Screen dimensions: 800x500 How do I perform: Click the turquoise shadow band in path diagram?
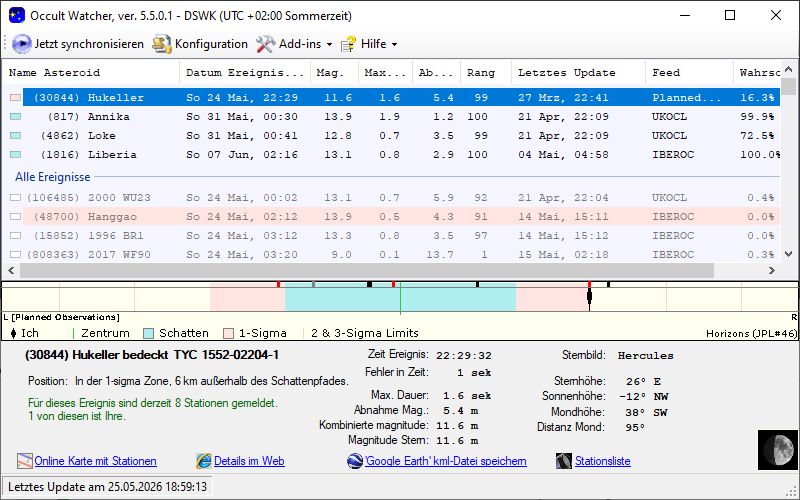tap(400, 297)
